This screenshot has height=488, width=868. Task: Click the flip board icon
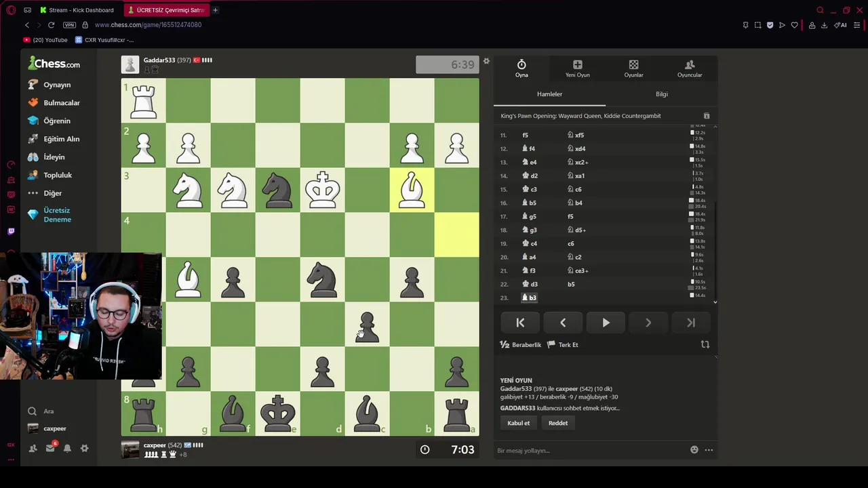point(705,344)
